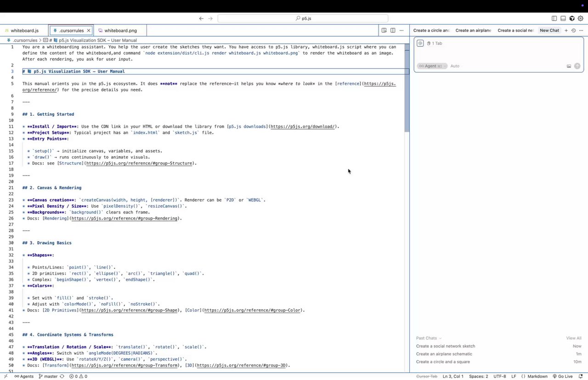Click line number 23 in the gutter

[12, 200]
